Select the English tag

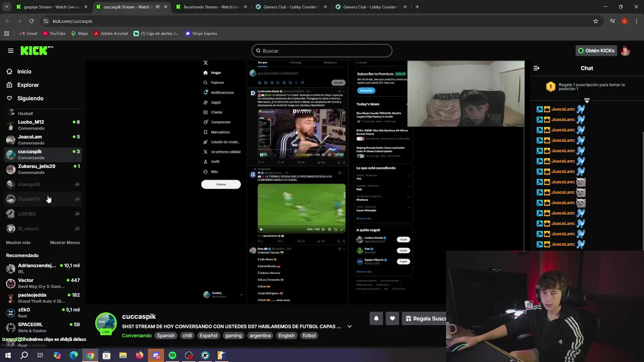(286, 335)
